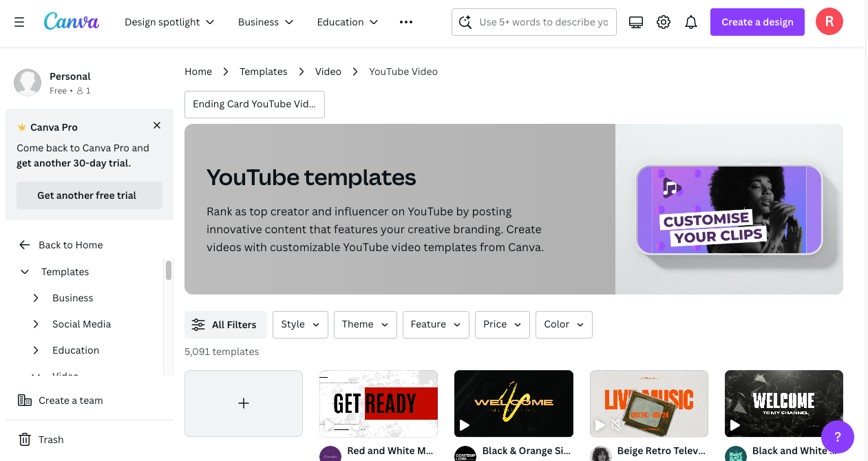The width and height of the screenshot is (868, 461).
Task: Open the R profile avatar
Action: click(829, 22)
